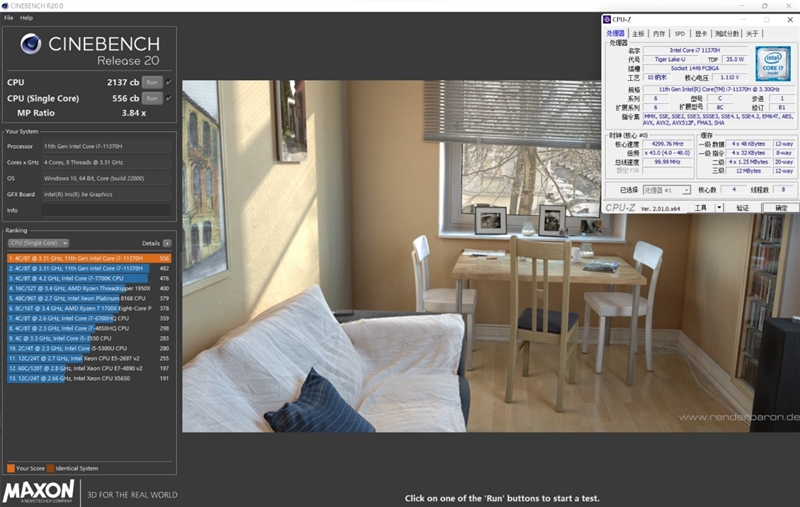This screenshot has height=507, width=800.
Task: Switch to the SPD tab in CPU-Z
Action: point(680,34)
